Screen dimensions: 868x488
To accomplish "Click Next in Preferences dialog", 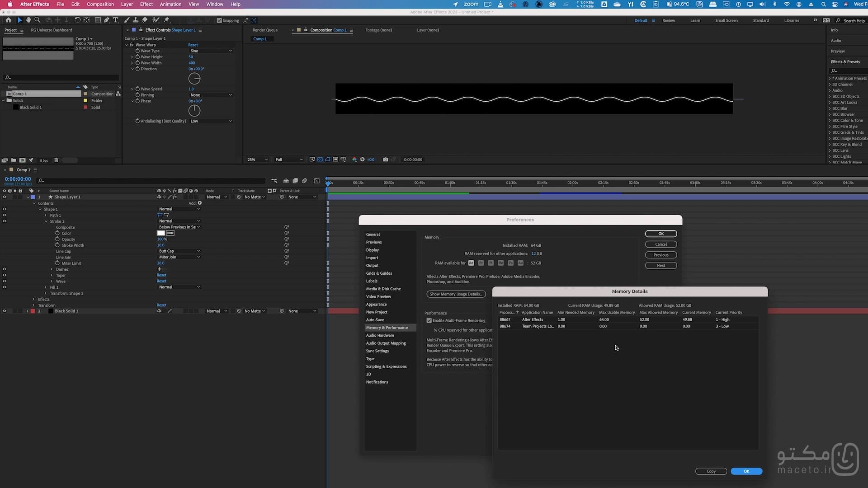I will (x=661, y=266).
